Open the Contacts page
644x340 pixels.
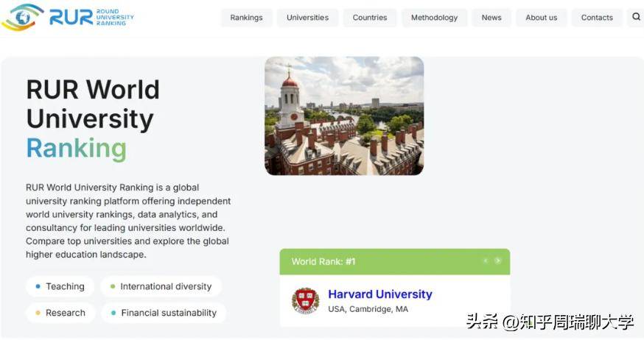pos(597,18)
